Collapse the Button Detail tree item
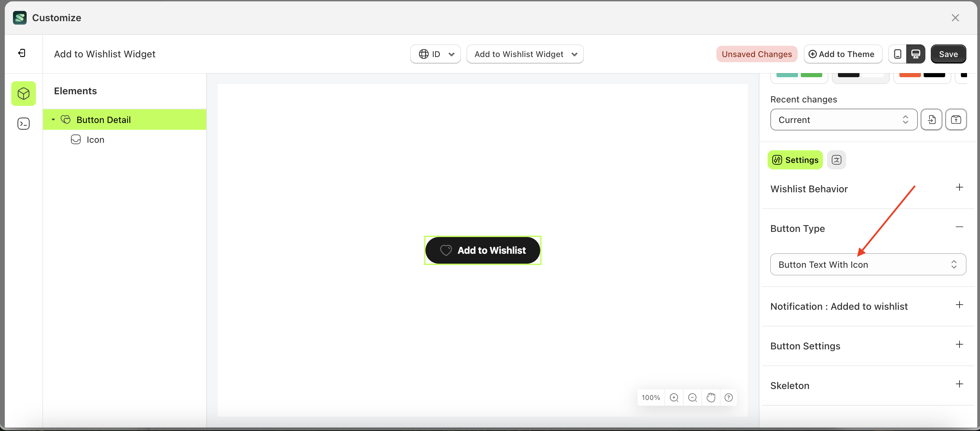Screen dimensions: 980x431 (x=53, y=120)
